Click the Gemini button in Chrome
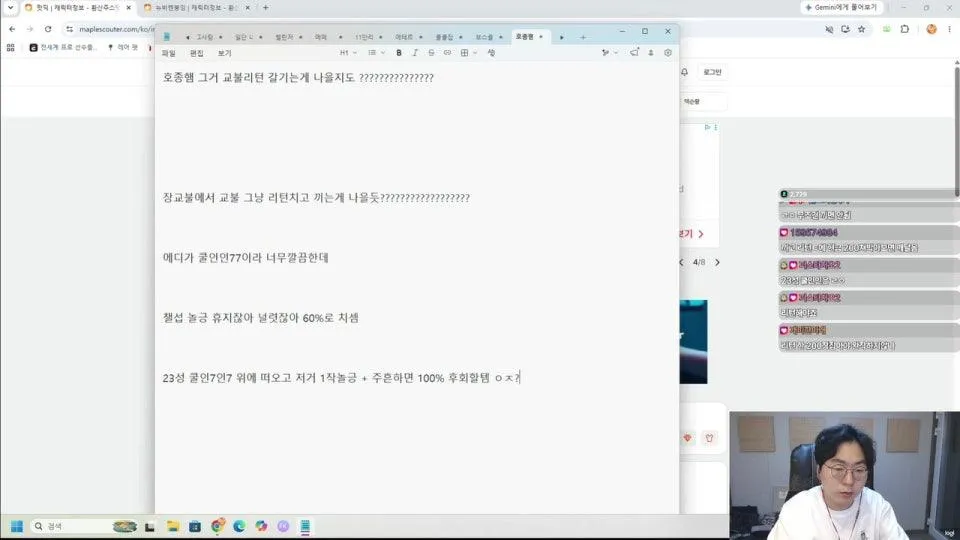The width and height of the screenshot is (960, 540). (x=842, y=7)
